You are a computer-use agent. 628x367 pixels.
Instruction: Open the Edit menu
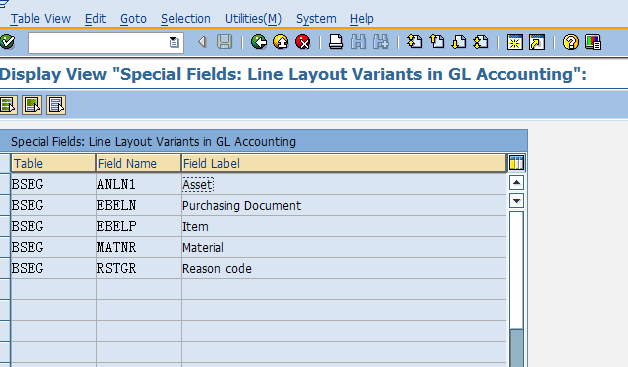[x=95, y=19]
